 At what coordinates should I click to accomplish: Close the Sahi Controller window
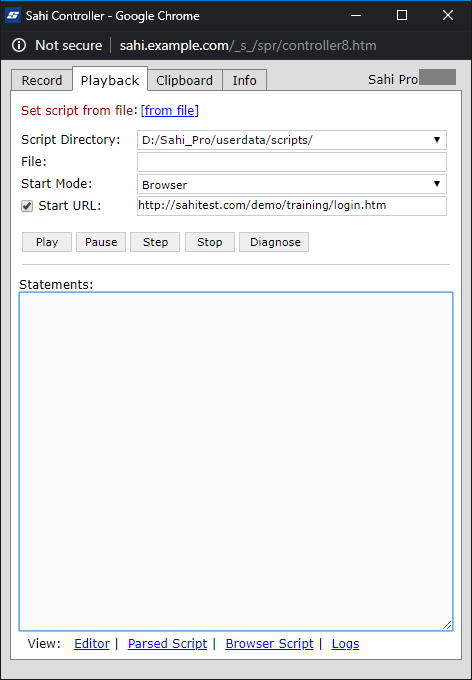pos(448,16)
